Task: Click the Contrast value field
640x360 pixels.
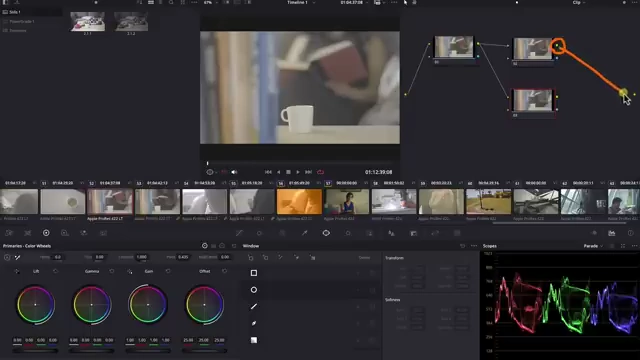Action: pyautogui.click(x=142, y=257)
